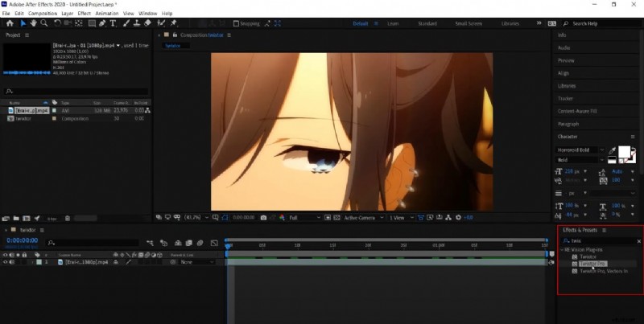This screenshot has width=644, height=324.
Task: Click the reset exposure icon in viewer
Action: pos(459,218)
